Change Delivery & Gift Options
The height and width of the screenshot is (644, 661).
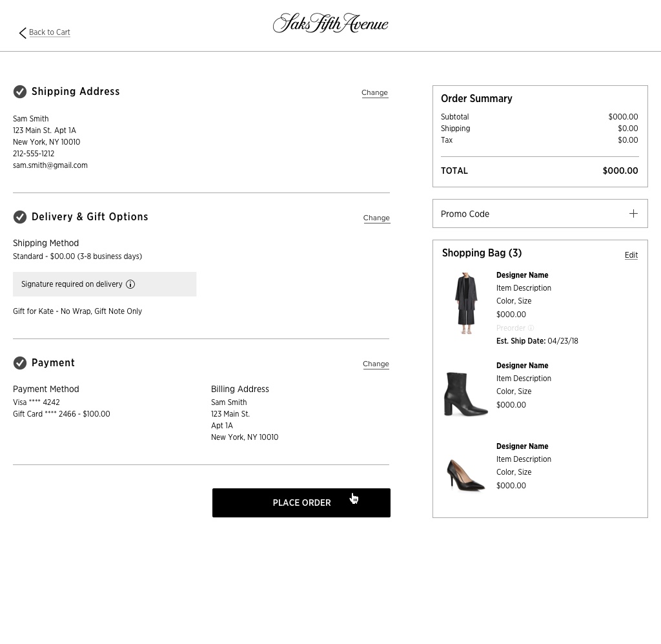click(x=376, y=218)
